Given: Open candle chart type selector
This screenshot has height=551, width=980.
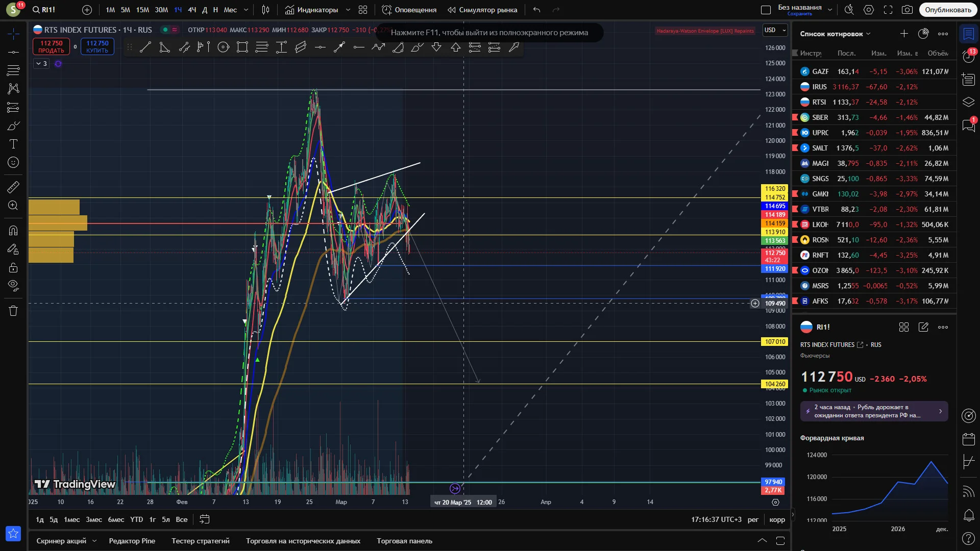Looking at the screenshot, I should 265,10.
